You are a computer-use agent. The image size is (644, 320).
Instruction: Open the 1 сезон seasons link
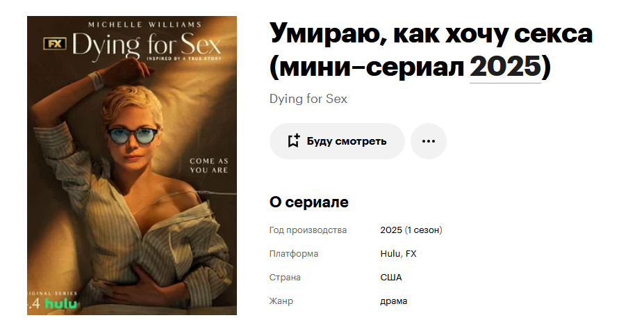click(424, 230)
